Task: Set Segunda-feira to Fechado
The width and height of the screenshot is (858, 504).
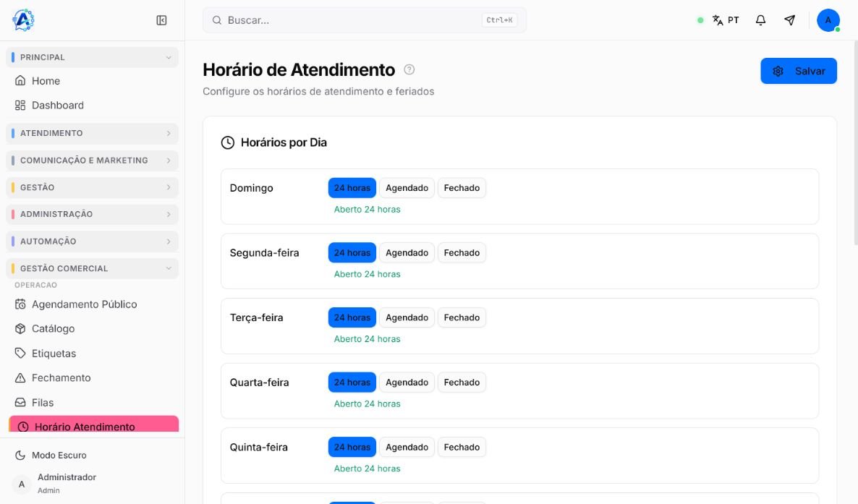Action: [x=462, y=253]
